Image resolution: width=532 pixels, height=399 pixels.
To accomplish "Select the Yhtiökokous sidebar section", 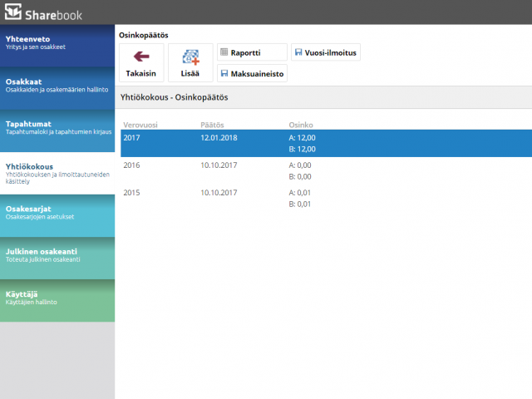I will click(x=57, y=173).
